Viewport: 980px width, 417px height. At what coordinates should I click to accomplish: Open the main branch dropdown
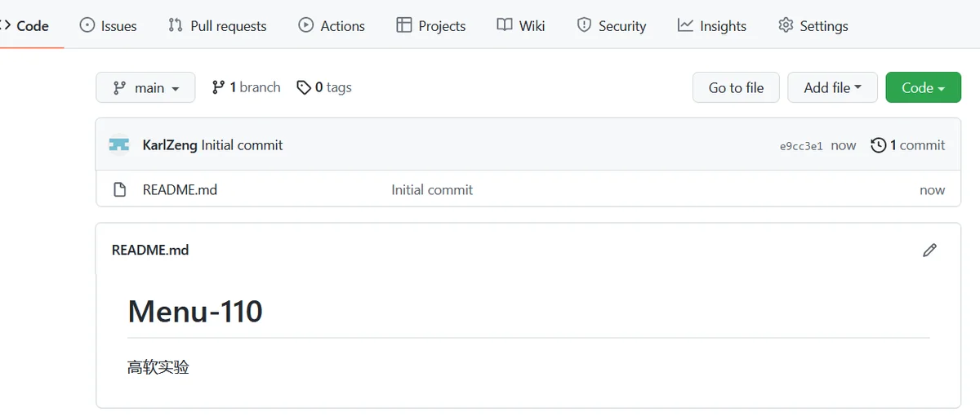pos(145,87)
